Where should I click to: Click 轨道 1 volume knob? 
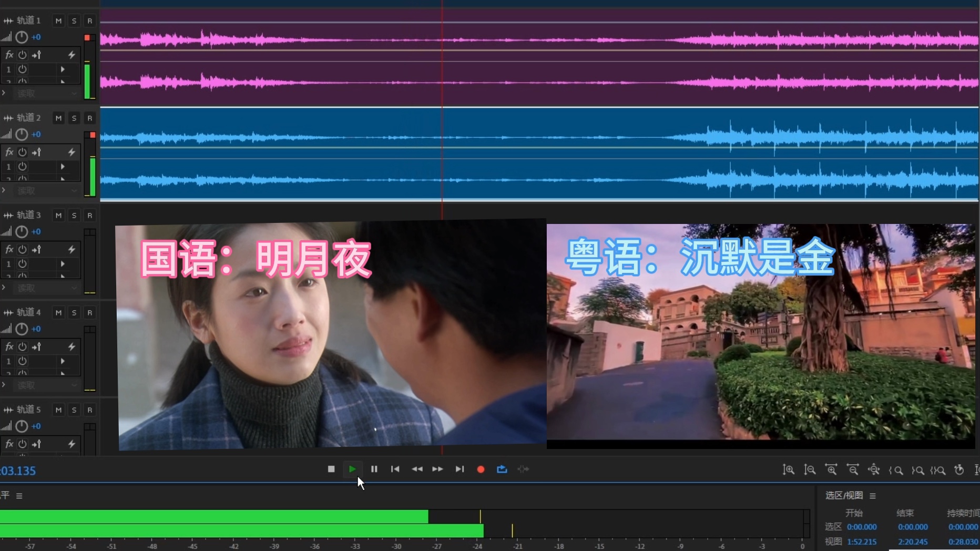[x=22, y=37]
